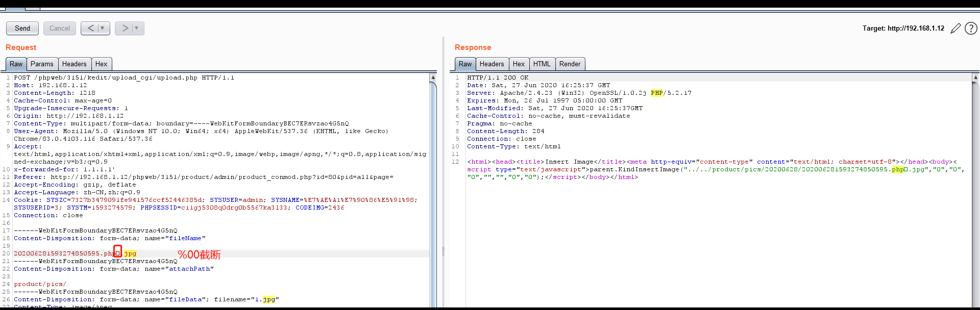Click the 'Pragma: no-cache' response line
This screenshot has height=310, width=980.
click(500, 123)
